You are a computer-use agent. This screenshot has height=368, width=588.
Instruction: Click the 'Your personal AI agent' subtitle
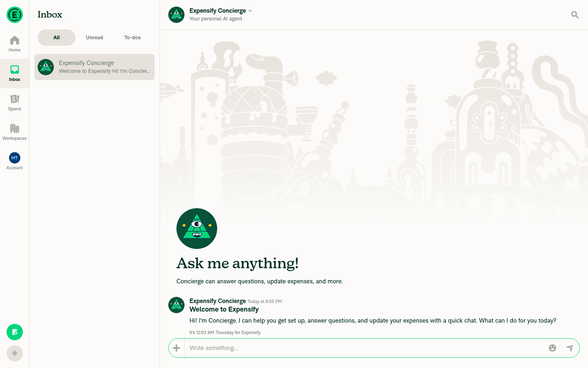[x=216, y=19]
